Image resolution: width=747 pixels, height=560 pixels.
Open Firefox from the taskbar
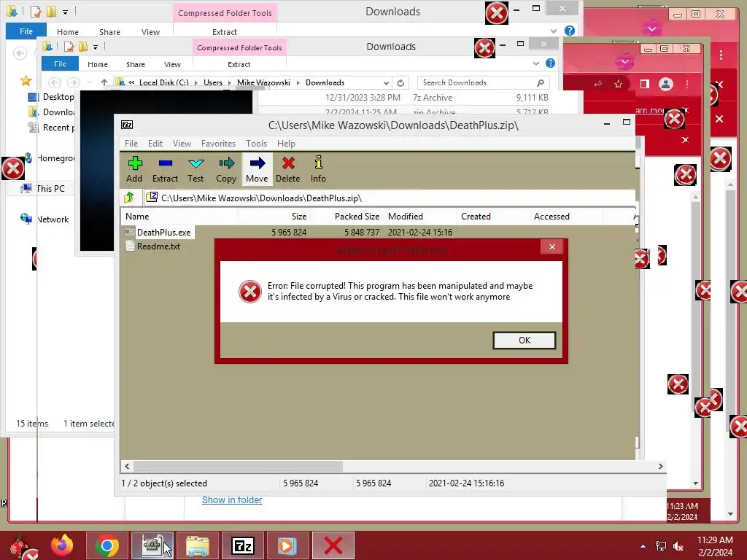[62, 545]
